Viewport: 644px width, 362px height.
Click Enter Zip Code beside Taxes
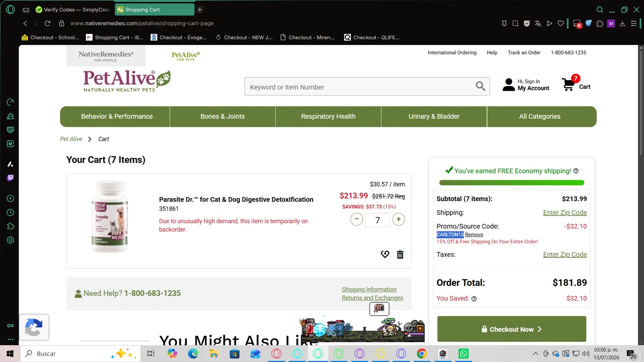click(x=565, y=255)
